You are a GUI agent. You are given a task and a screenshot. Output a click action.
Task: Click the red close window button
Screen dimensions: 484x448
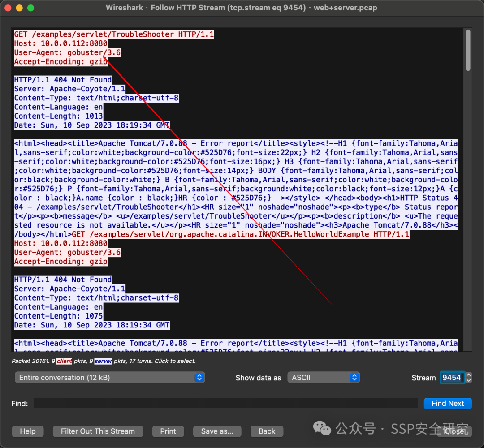(x=9, y=8)
